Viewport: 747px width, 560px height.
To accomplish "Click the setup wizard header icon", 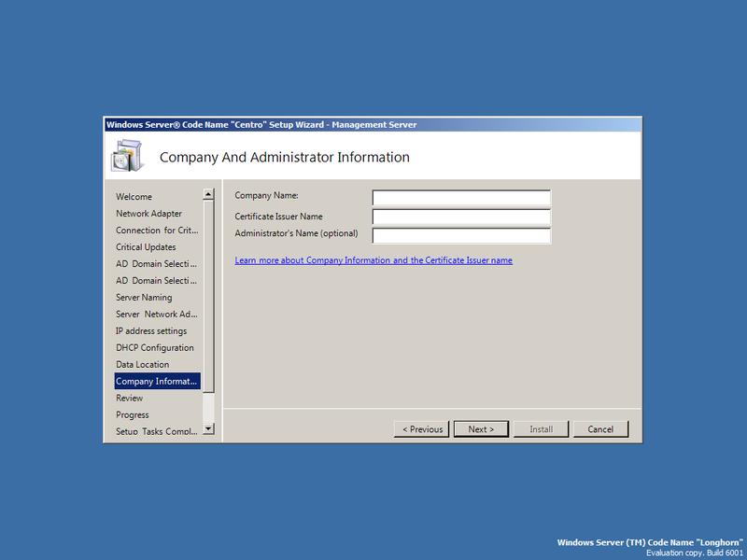I will pos(126,155).
